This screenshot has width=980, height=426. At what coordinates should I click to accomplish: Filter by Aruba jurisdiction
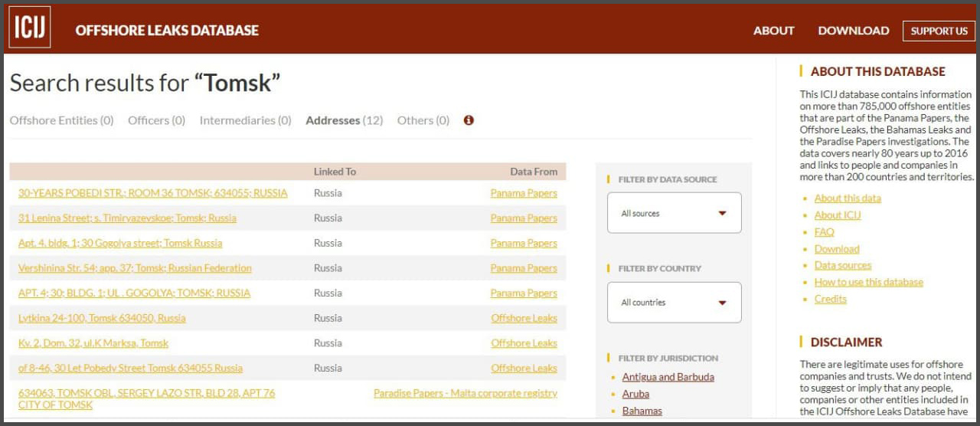(635, 394)
